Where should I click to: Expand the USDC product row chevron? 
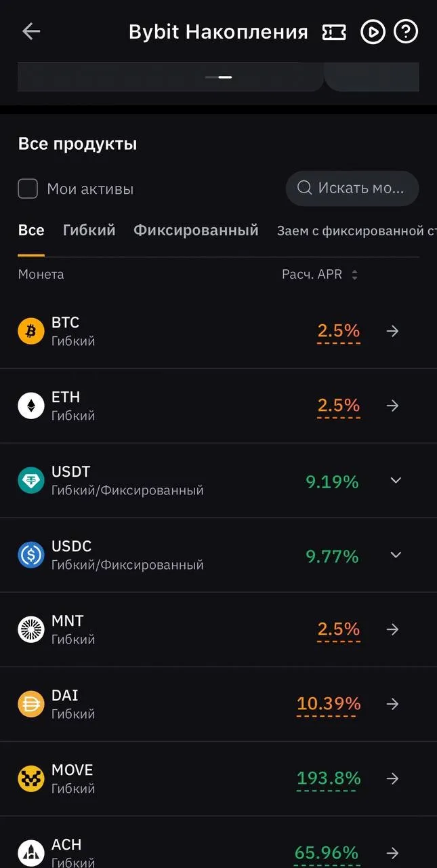click(x=396, y=555)
